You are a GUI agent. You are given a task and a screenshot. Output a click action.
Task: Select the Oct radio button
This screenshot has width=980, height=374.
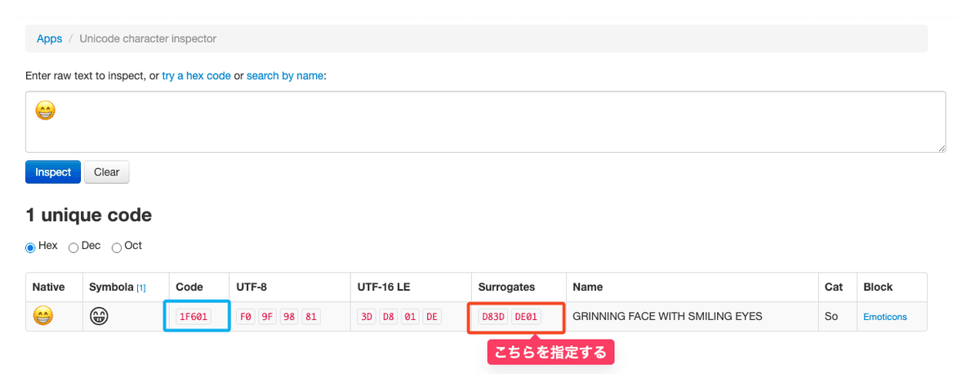(x=117, y=247)
